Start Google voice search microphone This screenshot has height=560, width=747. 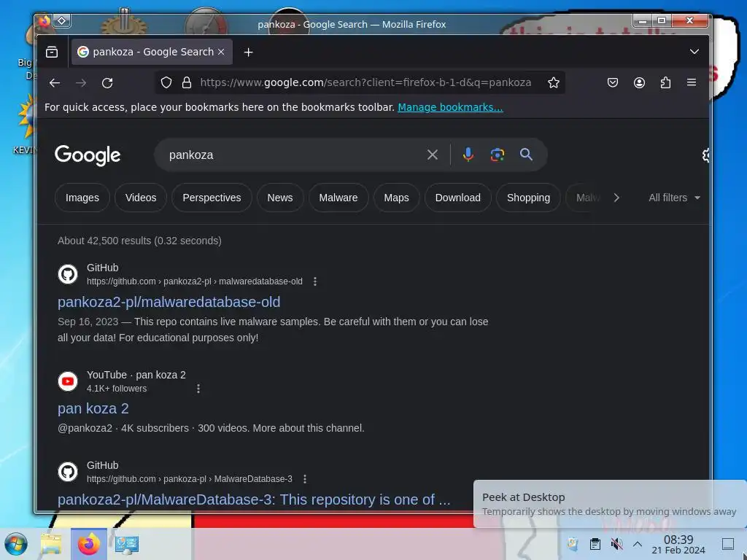[468, 155]
